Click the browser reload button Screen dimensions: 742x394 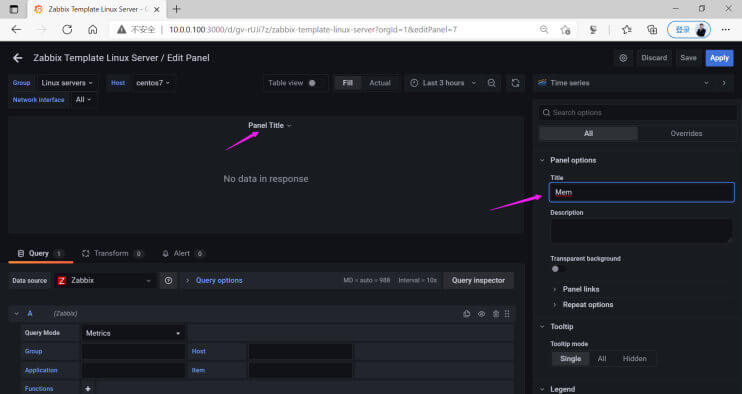click(x=67, y=29)
